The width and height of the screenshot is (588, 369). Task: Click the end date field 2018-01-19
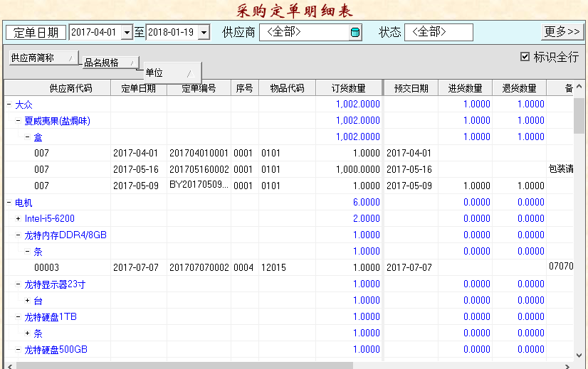click(172, 33)
